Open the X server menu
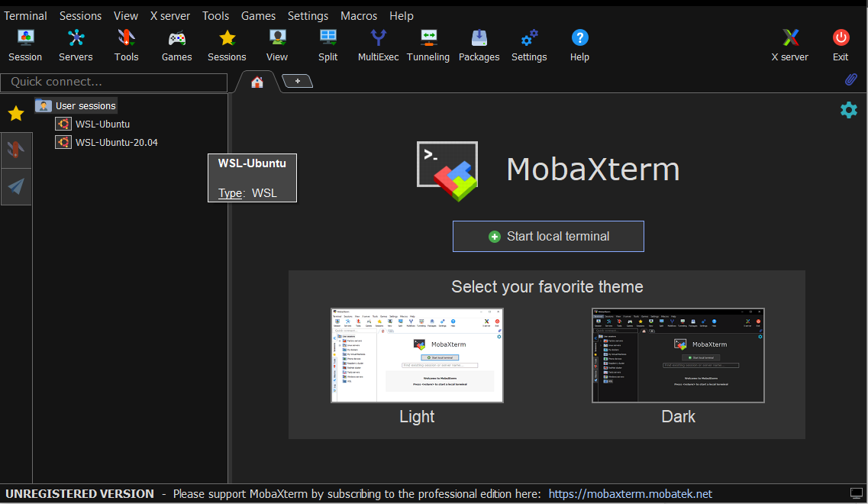This screenshot has width=868, height=504. point(170,16)
